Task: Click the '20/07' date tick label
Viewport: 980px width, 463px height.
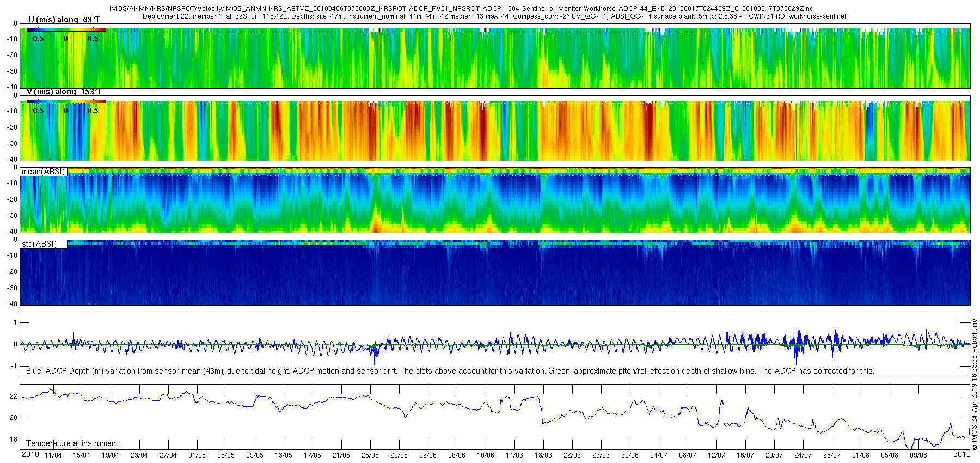Action: pyautogui.click(x=774, y=455)
